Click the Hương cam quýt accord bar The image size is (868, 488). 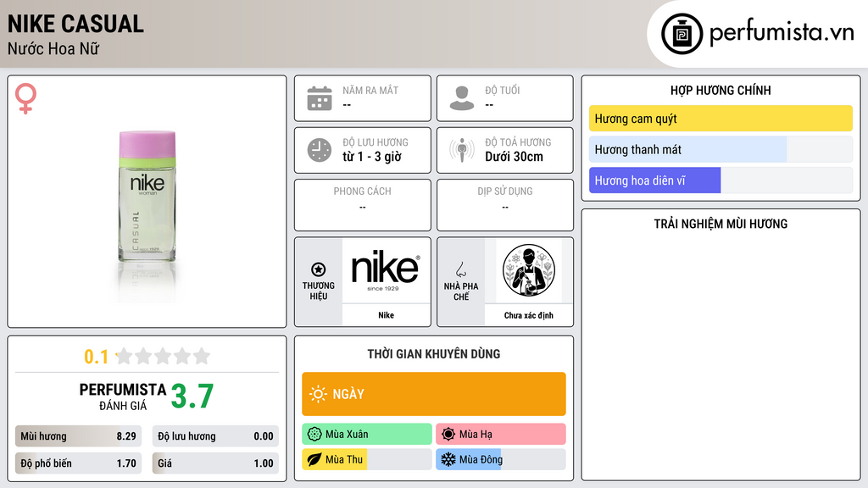[x=721, y=119]
